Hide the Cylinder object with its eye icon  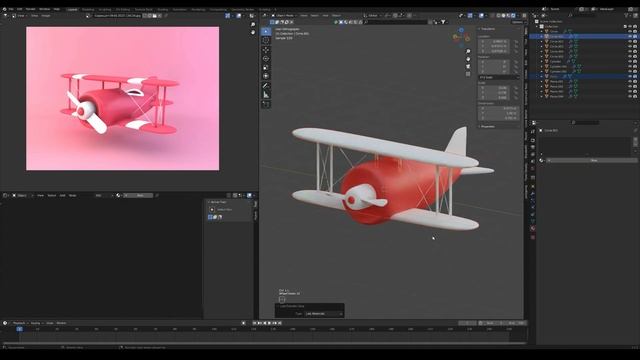[630, 61]
